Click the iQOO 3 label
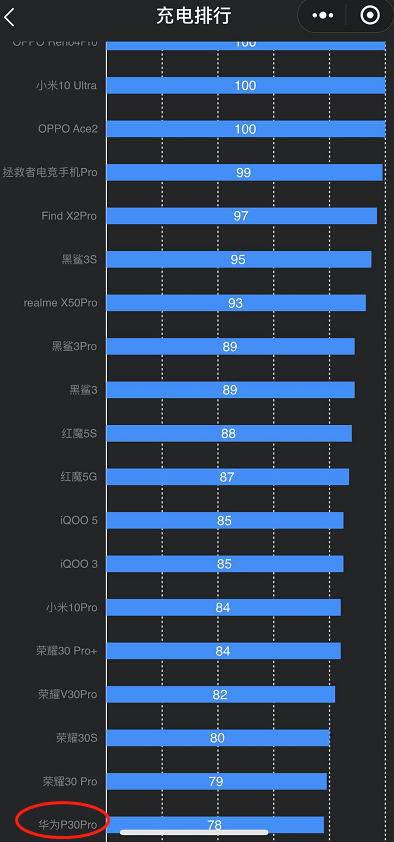394x842 pixels. click(79, 564)
